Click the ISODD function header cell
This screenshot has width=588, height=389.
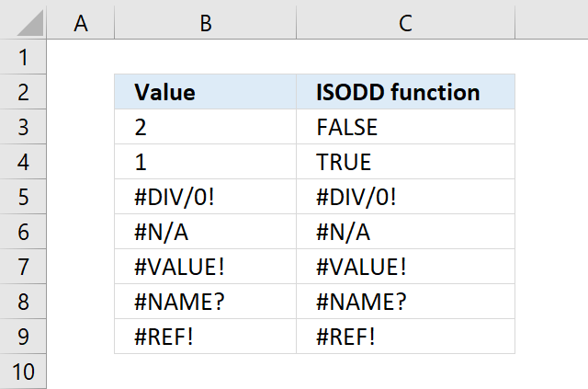pyautogui.click(x=406, y=92)
